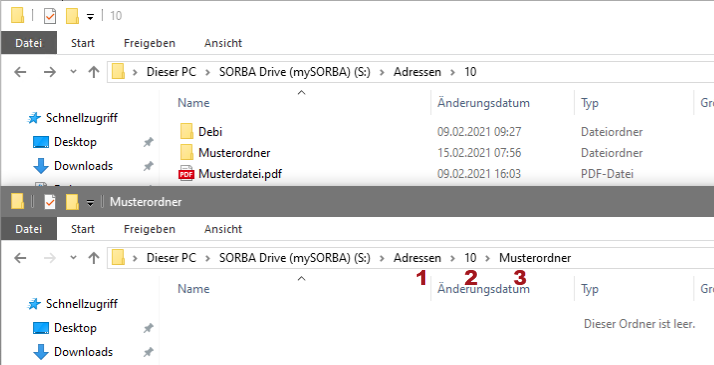Viewport: 714px width, 365px height.
Task: Switch to Start tab in top window
Action: [x=83, y=43]
